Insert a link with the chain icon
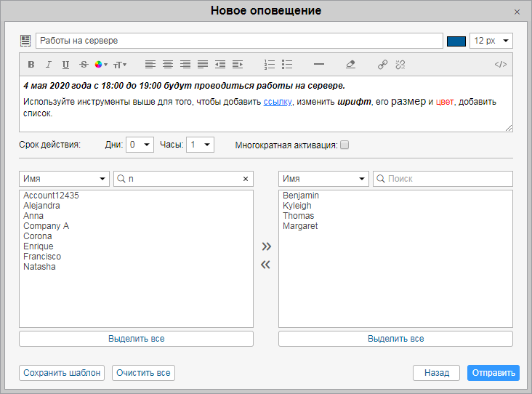Image resolution: width=532 pixels, height=394 pixels. pyautogui.click(x=383, y=65)
